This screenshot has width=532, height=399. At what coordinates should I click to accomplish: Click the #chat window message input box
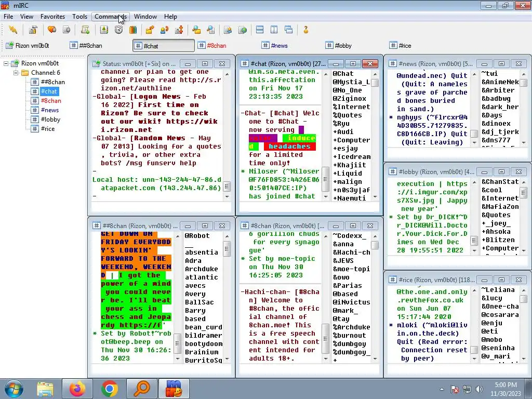pos(309,207)
